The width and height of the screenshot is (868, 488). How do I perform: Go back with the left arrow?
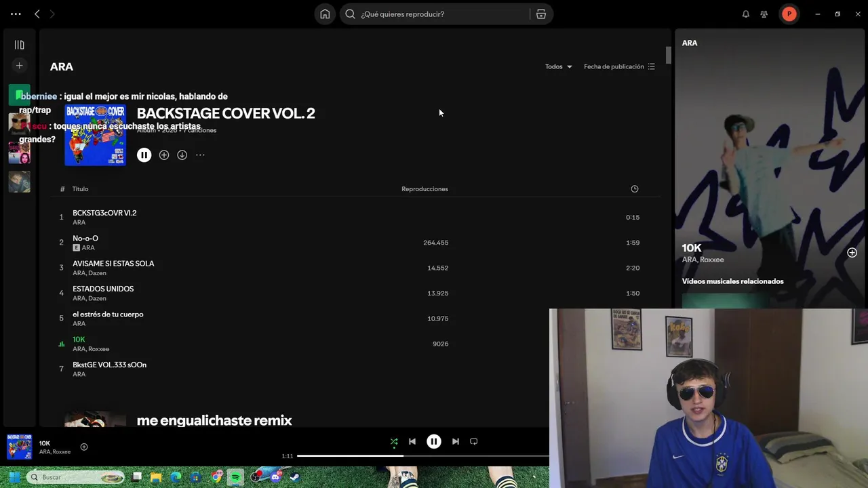click(37, 14)
